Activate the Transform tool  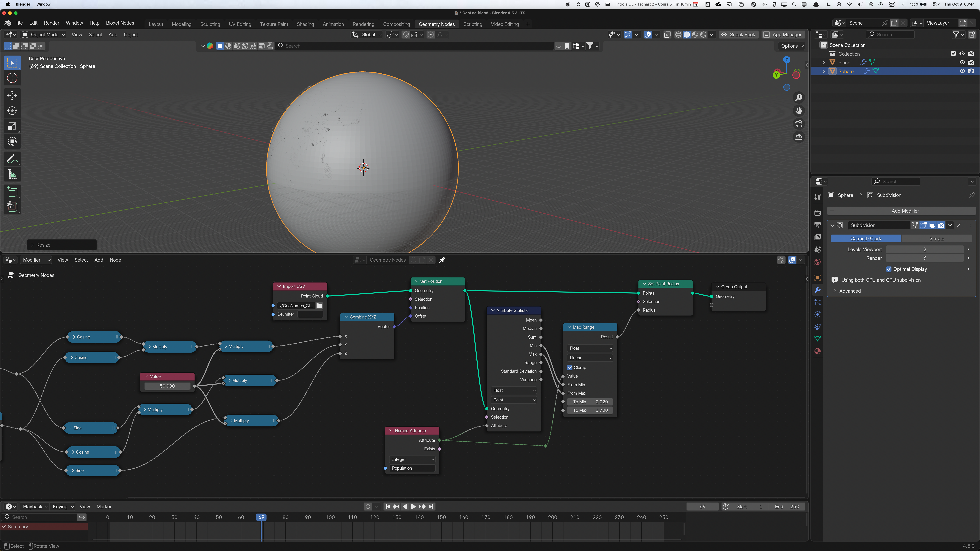point(12,141)
